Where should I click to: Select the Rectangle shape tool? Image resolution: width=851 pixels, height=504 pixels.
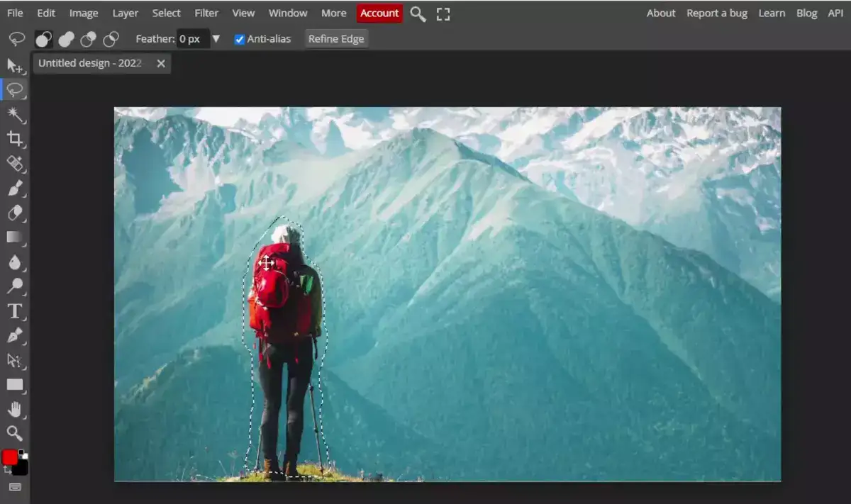(x=15, y=385)
